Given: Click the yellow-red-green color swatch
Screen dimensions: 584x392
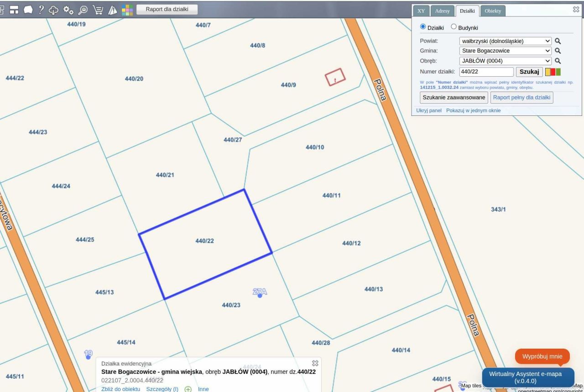Looking at the screenshot, I should [553, 72].
